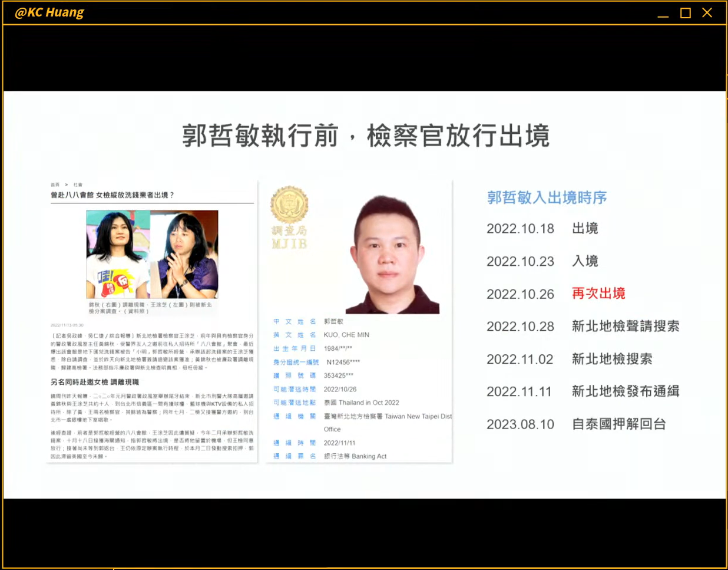Click the Banking Act charge field
The width and height of the screenshot is (728, 570).
(x=355, y=456)
